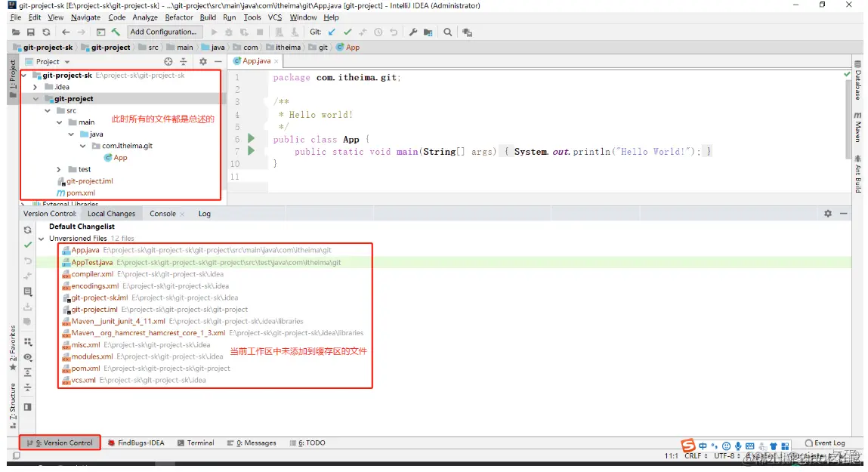Screen dimensions: 868x472
Task: Click the Search Everywhere magnifier
Action: click(x=448, y=32)
